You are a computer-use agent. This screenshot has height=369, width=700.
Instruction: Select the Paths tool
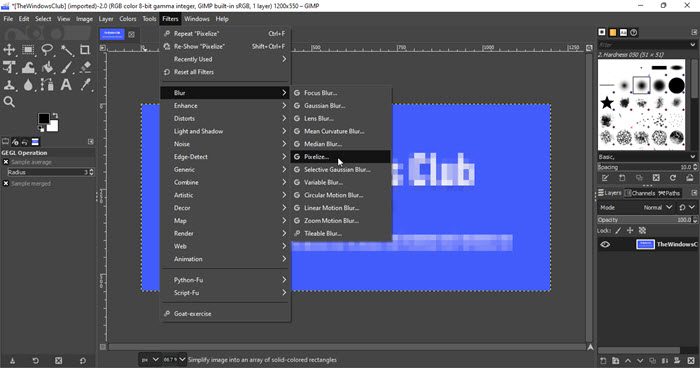47,85
